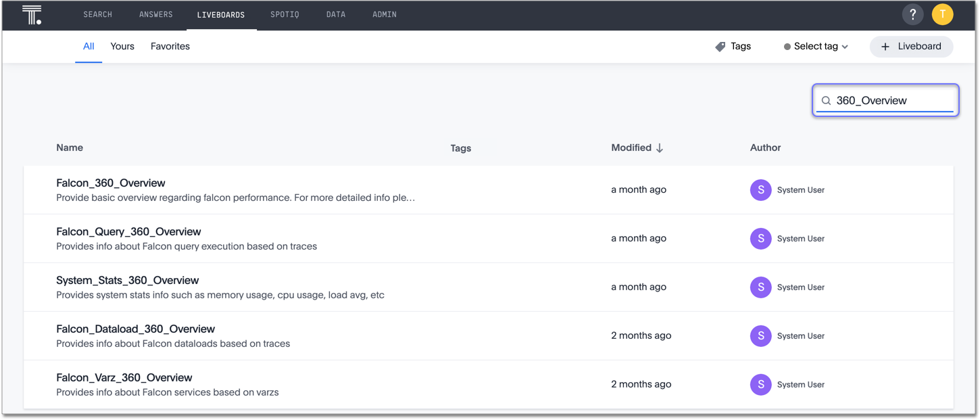This screenshot has height=420, width=980.
Task: Open the System_Stats_360_Overview liveboard
Action: (x=127, y=280)
